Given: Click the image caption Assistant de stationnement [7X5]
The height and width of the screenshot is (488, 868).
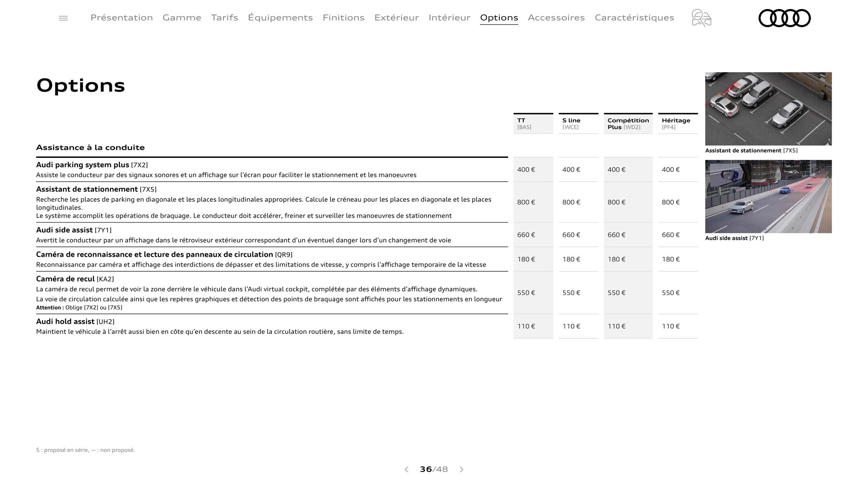Looking at the screenshot, I should 751,150.
